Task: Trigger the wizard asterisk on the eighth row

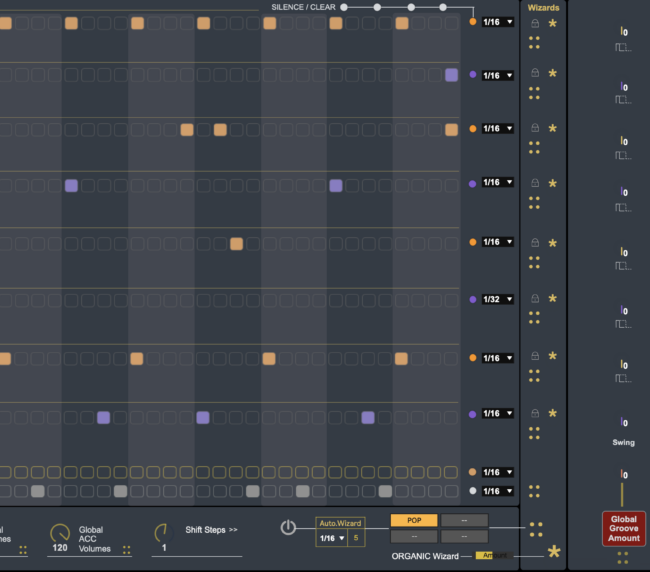Action: [553, 413]
